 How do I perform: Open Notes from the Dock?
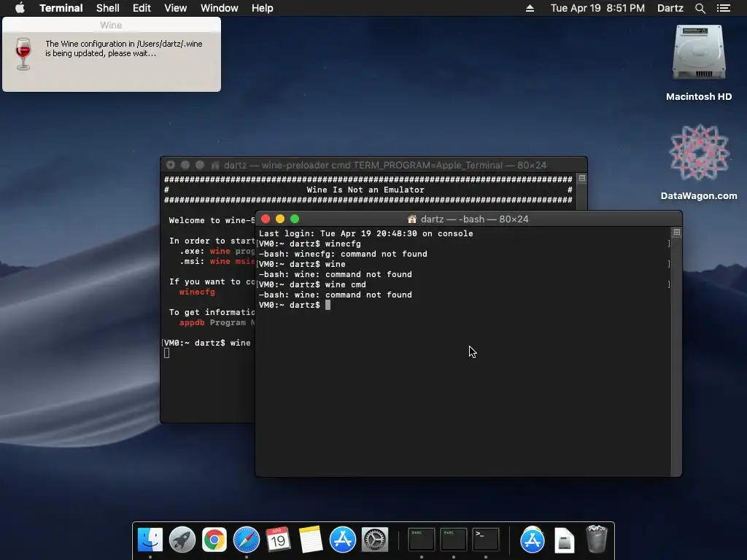311,540
